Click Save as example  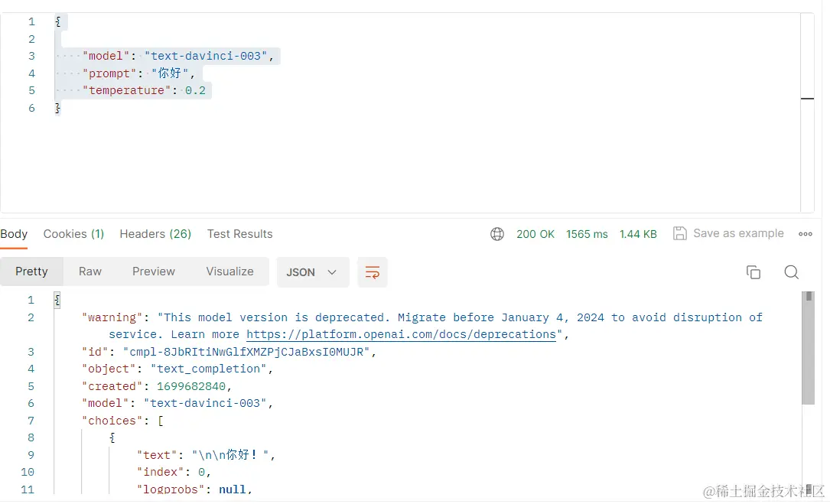point(738,233)
